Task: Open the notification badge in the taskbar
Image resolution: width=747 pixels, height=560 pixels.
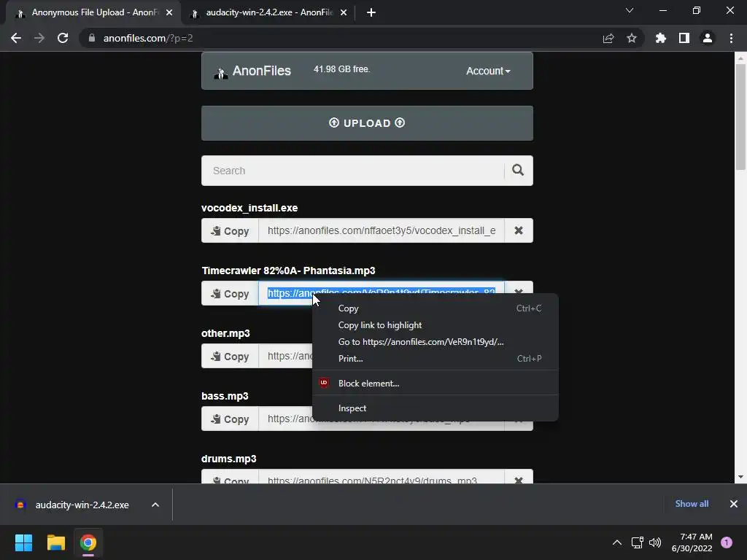Action: pyautogui.click(x=727, y=542)
